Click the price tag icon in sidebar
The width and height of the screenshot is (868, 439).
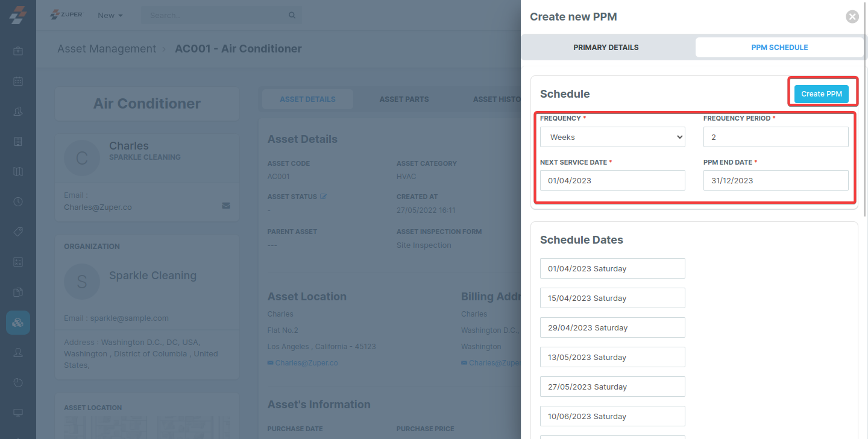(18, 232)
